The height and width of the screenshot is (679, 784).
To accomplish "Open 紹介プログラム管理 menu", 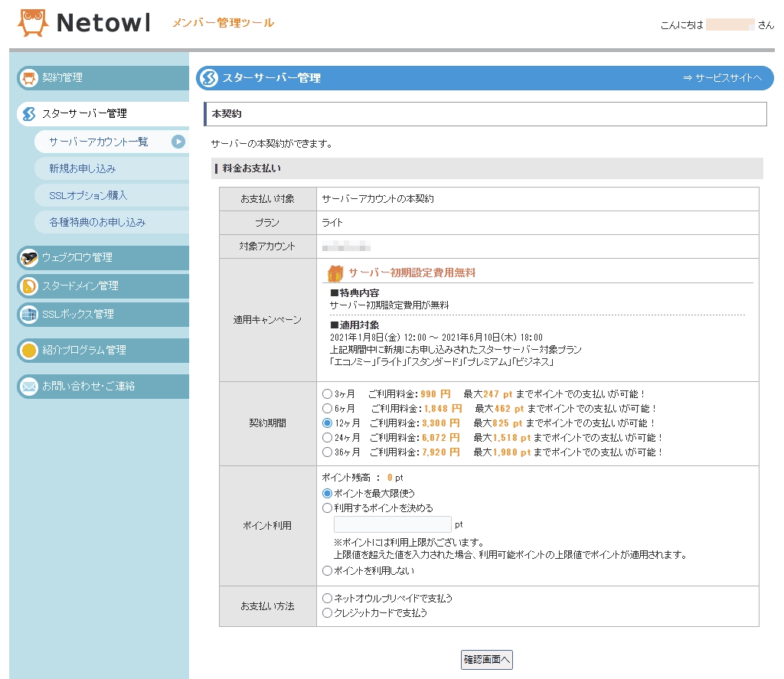I will [x=103, y=351].
